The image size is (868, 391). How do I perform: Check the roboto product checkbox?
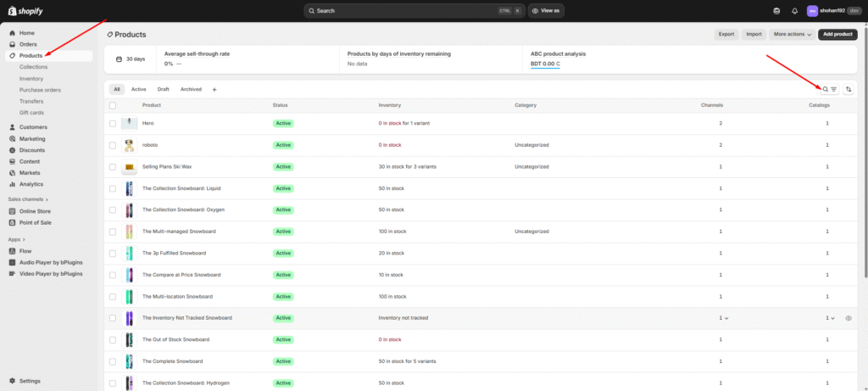[x=112, y=145]
